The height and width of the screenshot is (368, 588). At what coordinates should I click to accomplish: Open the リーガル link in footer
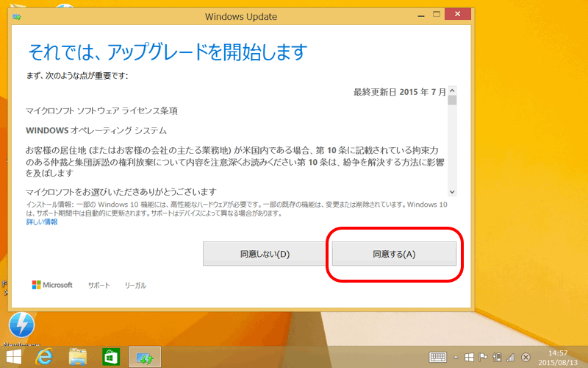tap(135, 285)
